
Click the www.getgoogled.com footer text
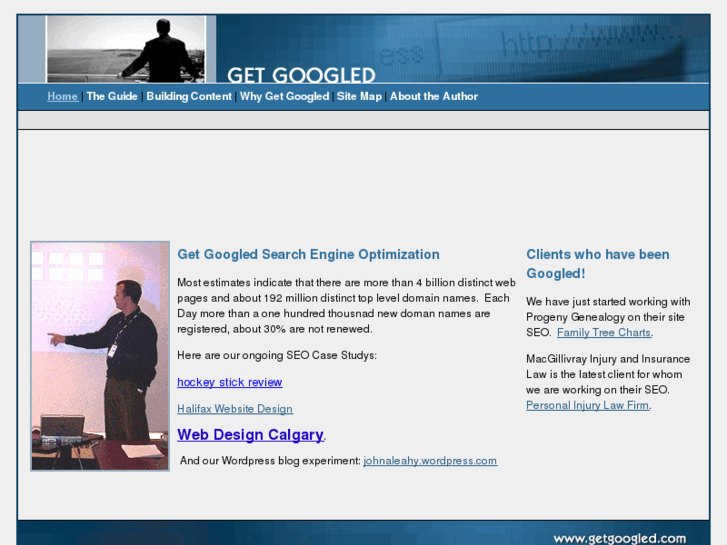(619, 539)
